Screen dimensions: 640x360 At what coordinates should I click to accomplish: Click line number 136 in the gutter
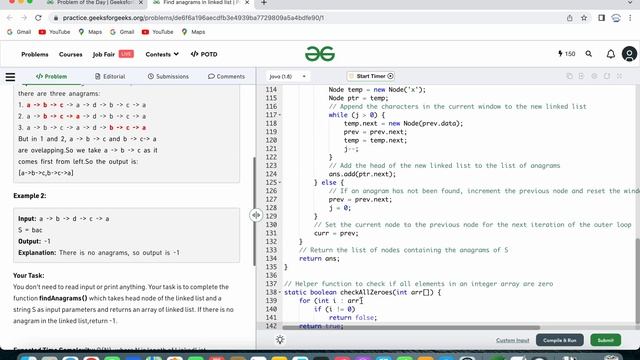click(271, 276)
